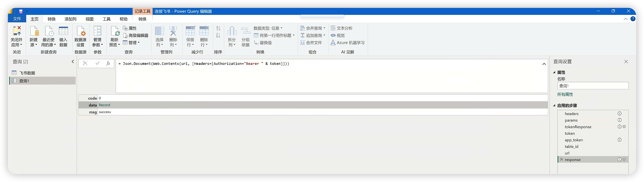644x182 pixels.
Task: Switch to the Tools (工具) tab
Action: pyautogui.click(x=107, y=19)
